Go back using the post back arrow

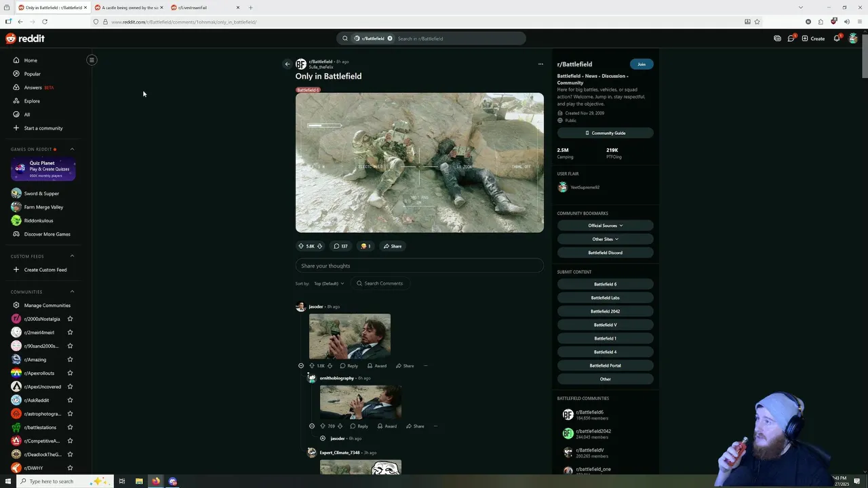coord(287,64)
